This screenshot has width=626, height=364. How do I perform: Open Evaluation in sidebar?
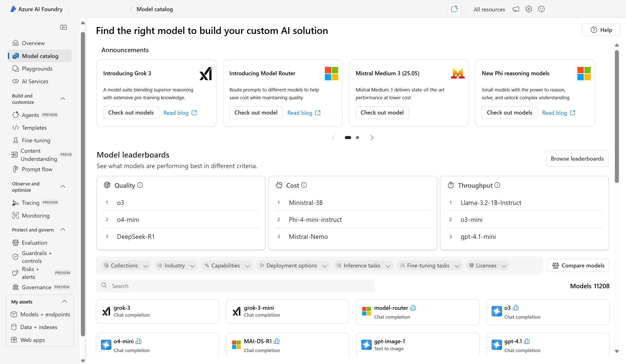coord(40,243)
